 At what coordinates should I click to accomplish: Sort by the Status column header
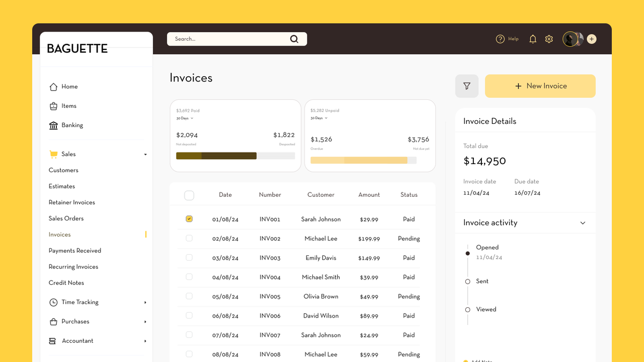click(409, 195)
